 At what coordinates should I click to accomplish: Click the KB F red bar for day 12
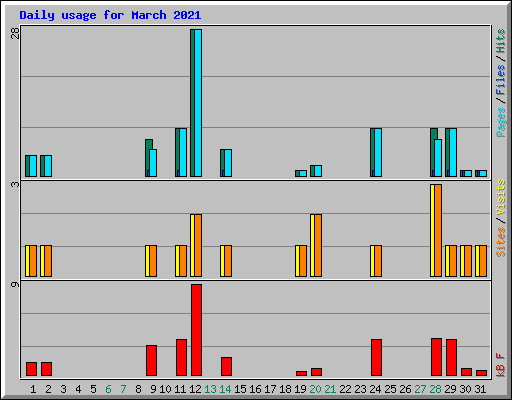pos(197,330)
